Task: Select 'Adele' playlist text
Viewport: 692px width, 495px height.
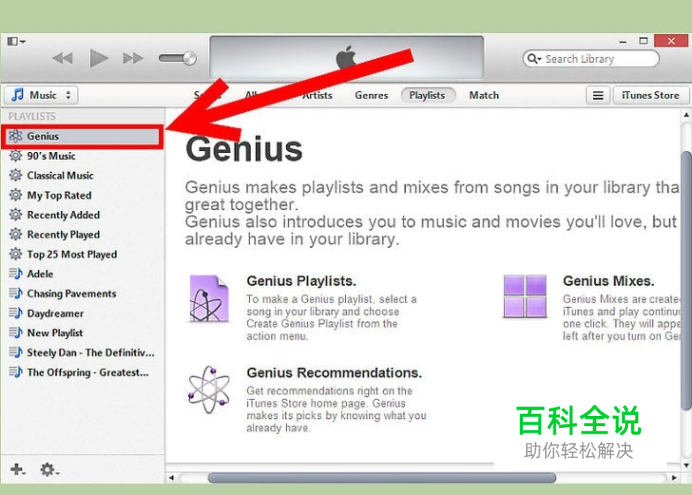Action: pyautogui.click(x=40, y=274)
